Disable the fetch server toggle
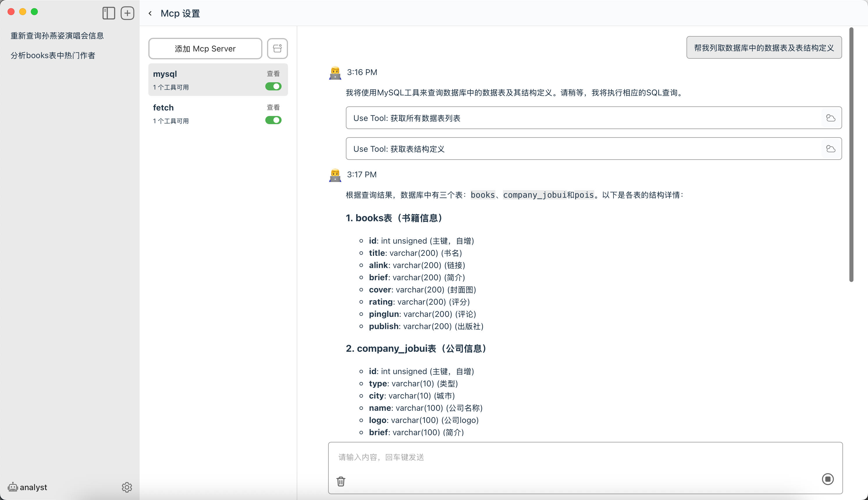The height and width of the screenshot is (500, 868). 273,120
